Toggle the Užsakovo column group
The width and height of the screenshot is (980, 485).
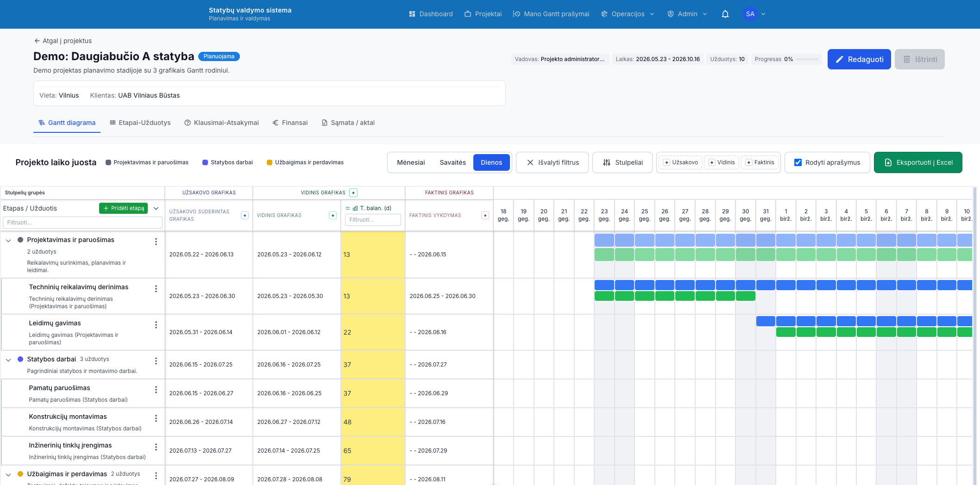681,162
